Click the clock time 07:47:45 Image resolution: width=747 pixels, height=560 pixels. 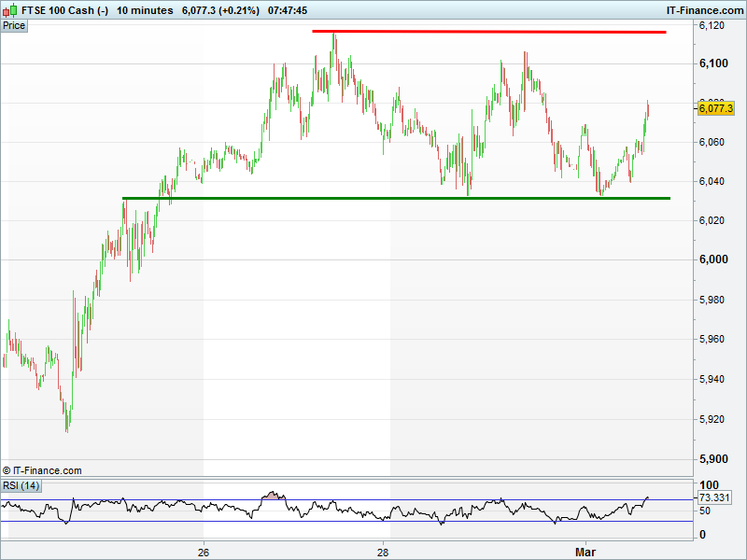[x=287, y=10]
